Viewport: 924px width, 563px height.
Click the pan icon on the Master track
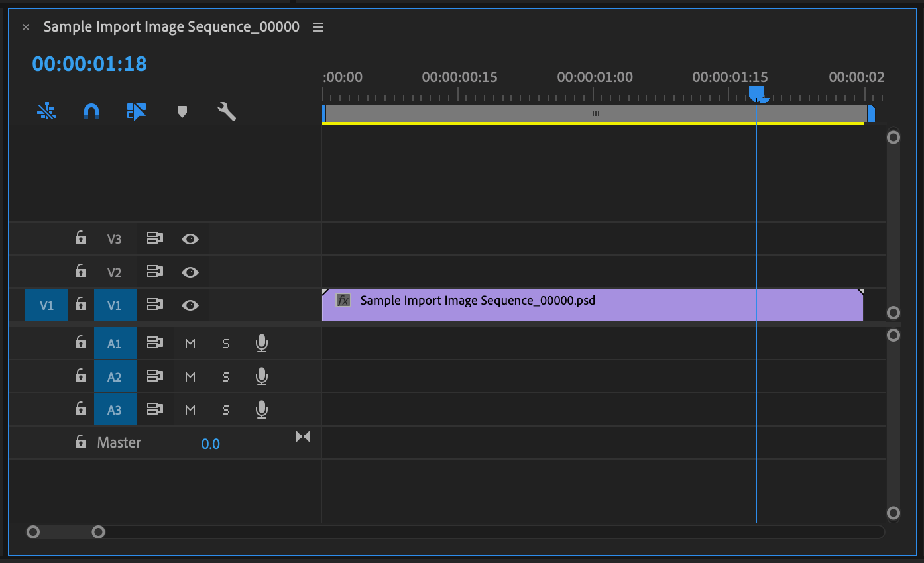click(303, 436)
